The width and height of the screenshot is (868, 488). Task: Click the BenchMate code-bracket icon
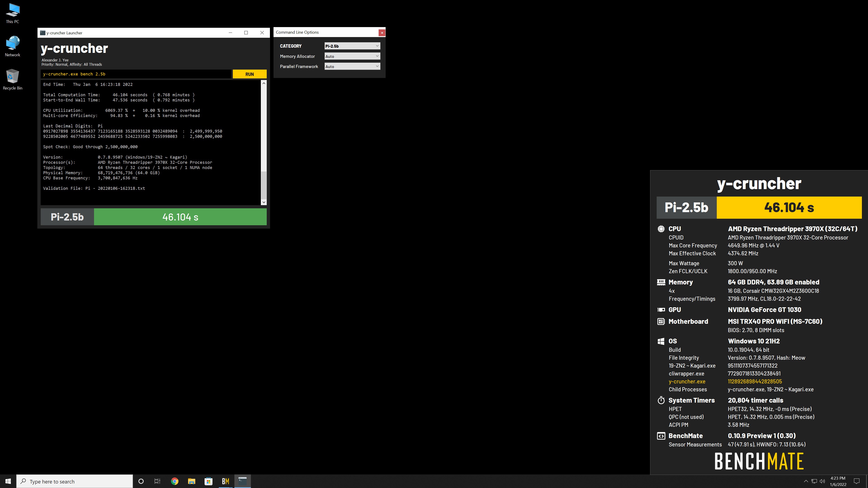click(x=661, y=436)
